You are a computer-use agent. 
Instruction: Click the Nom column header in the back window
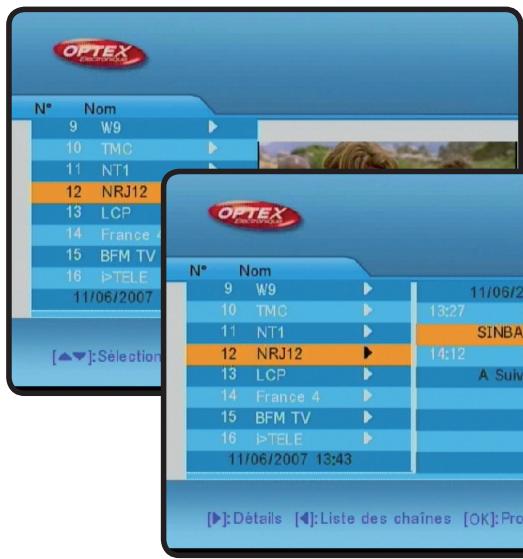[x=100, y=109]
